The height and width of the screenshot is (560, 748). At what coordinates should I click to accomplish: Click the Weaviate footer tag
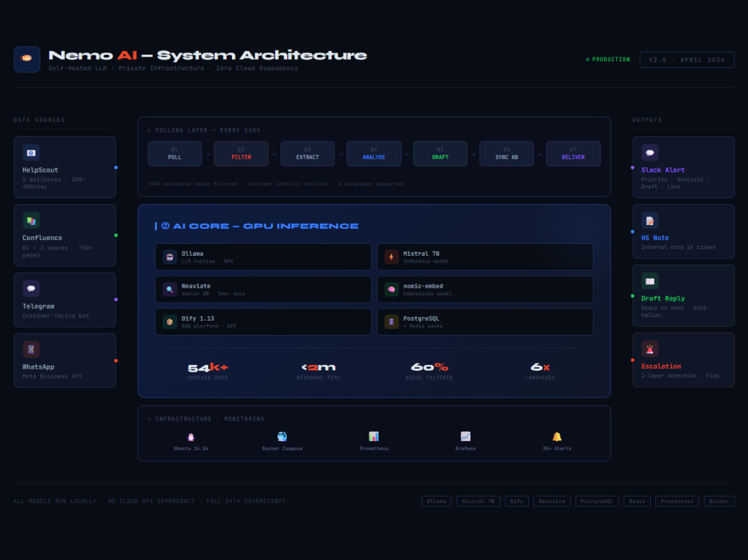click(552, 502)
